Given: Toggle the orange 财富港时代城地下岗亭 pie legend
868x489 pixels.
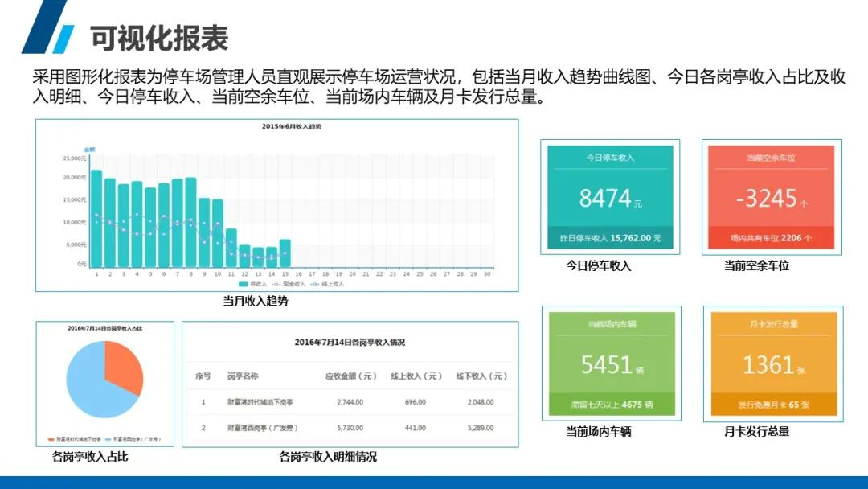Looking at the screenshot, I should point(75,438).
